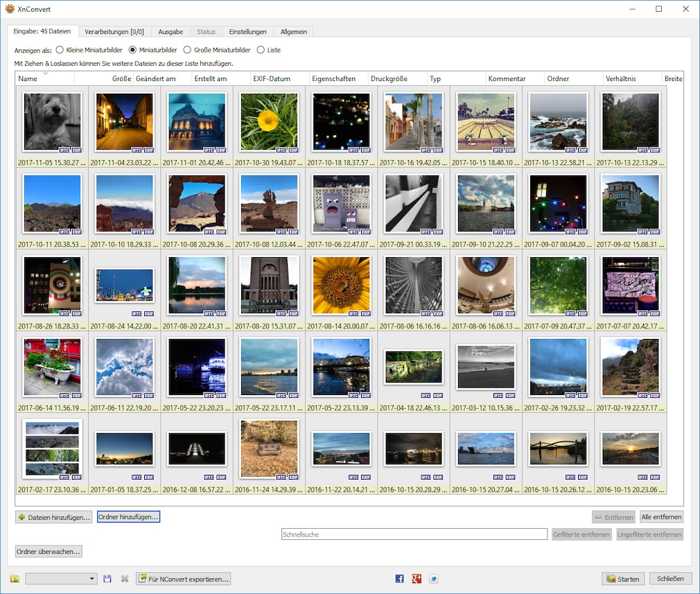Select the bridge sunset photo 2016-10-15 20.26.12
The image size is (700, 594).
click(x=559, y=449)
